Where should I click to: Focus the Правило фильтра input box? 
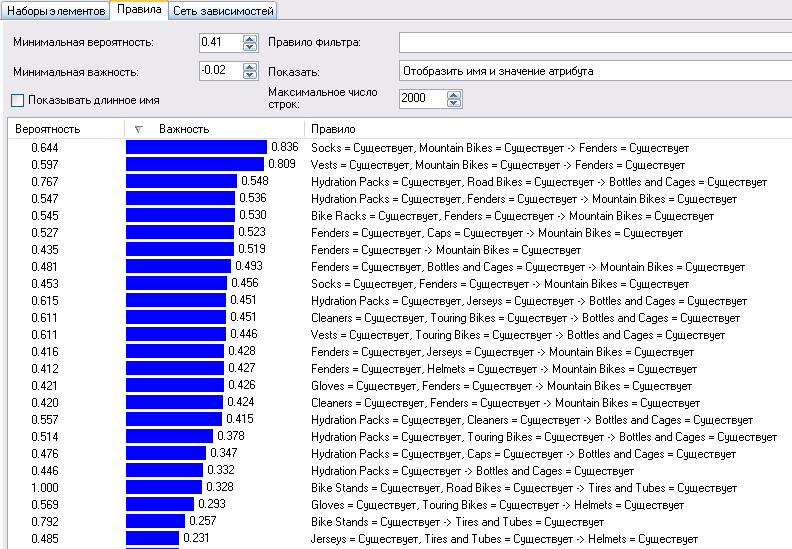tap(595, 42)
